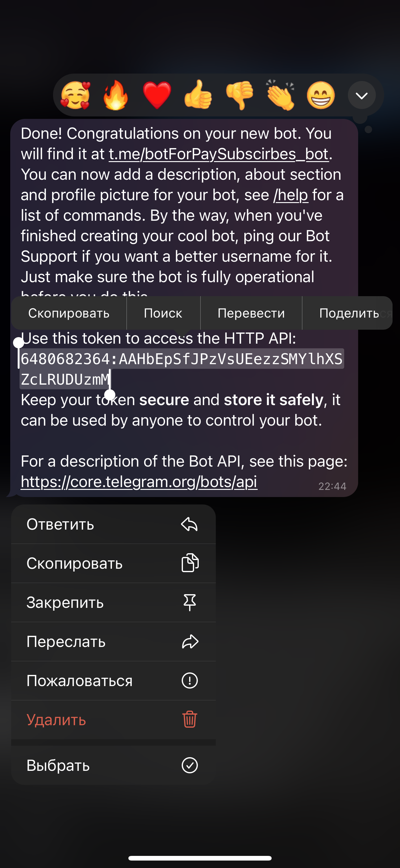Open the t.me/botForPaySubscirbes_bot link

[x=219, y=154]
